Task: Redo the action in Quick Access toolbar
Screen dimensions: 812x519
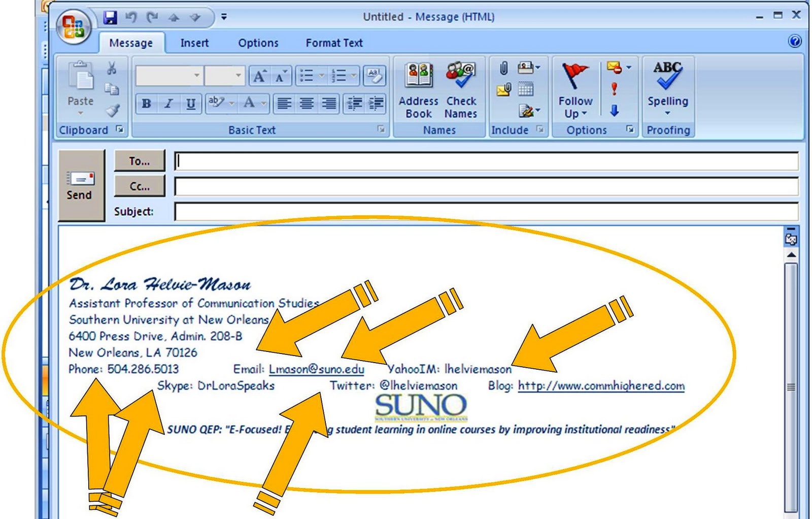Action: 152,18
